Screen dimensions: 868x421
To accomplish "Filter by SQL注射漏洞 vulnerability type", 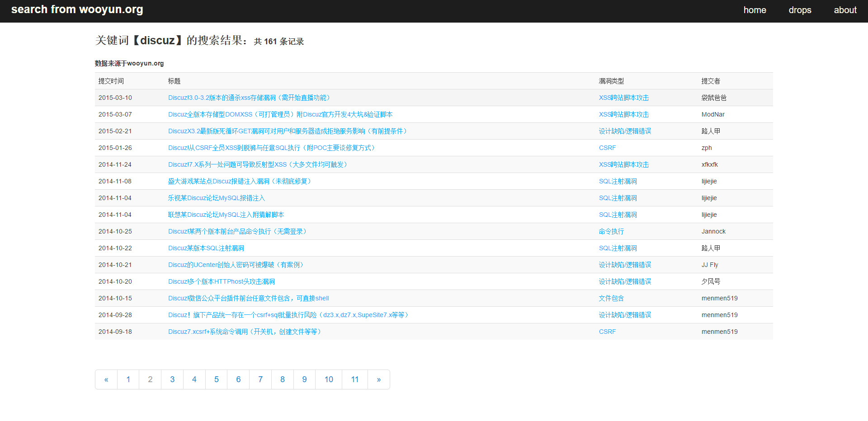I will pyautogui.click(x=618, y=181).
